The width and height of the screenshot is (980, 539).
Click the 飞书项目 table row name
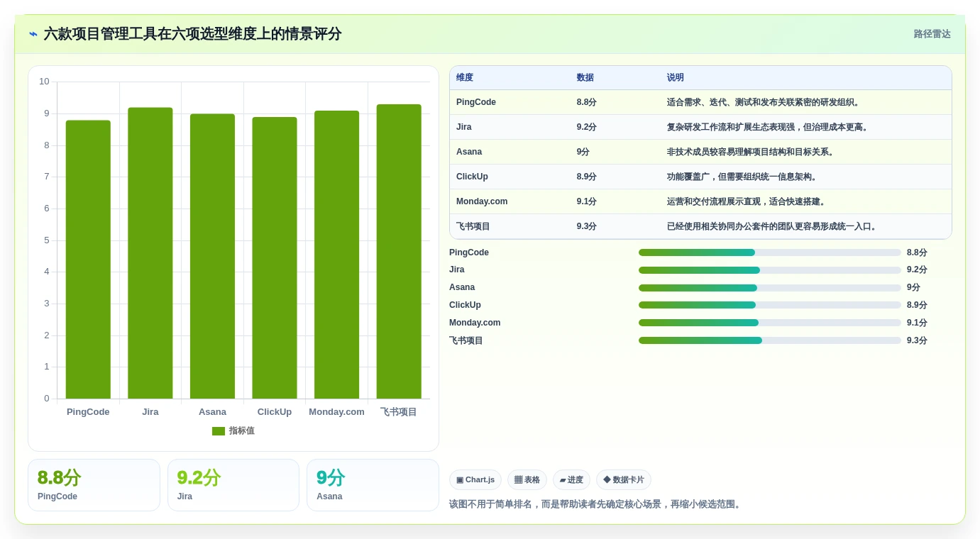473,226
